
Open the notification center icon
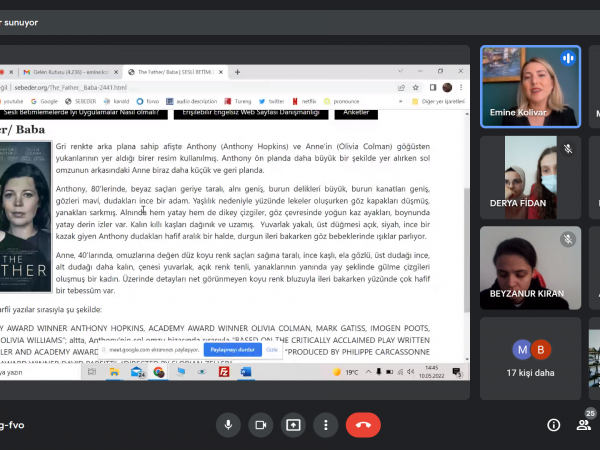pos(457,372)
